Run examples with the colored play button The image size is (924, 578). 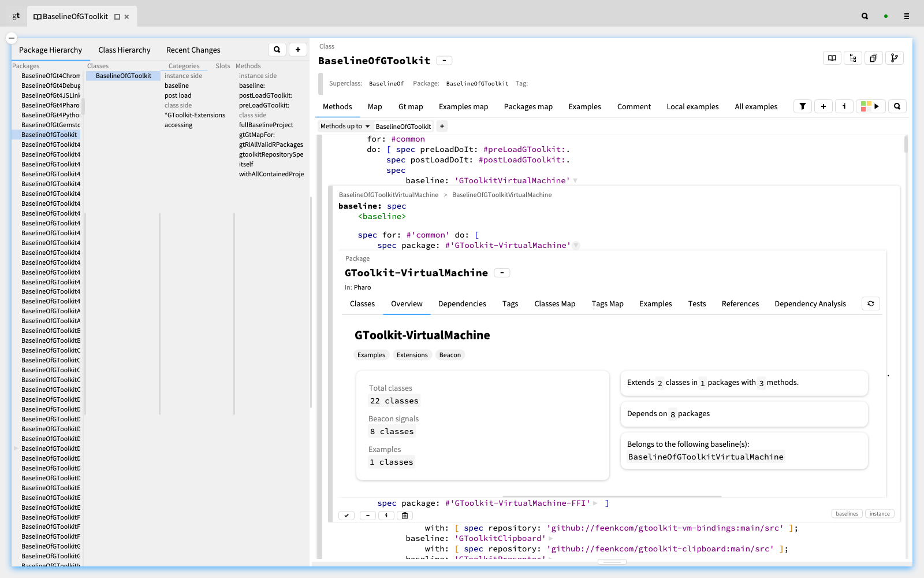871,106
